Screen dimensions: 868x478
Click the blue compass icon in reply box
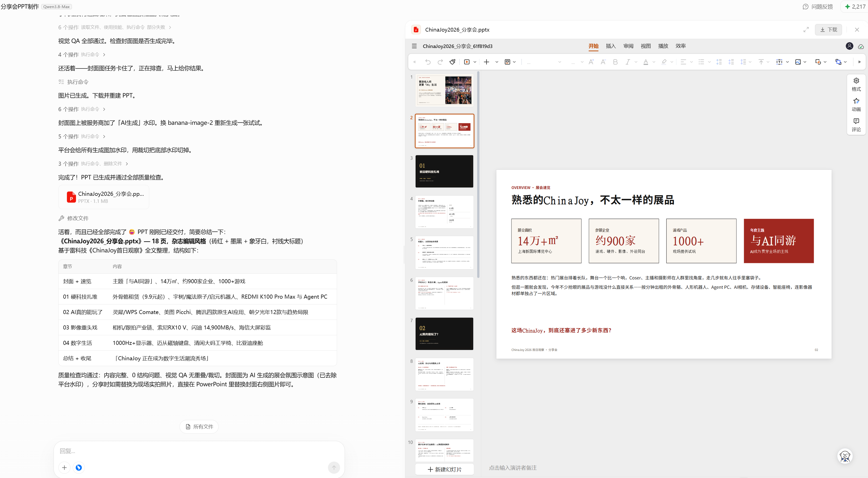79,468
